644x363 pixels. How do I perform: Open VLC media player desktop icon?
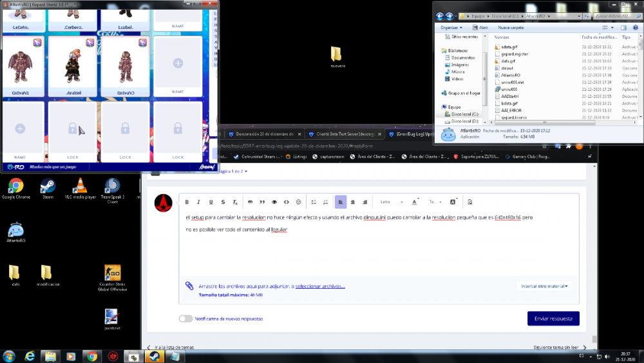click(80, 188)
